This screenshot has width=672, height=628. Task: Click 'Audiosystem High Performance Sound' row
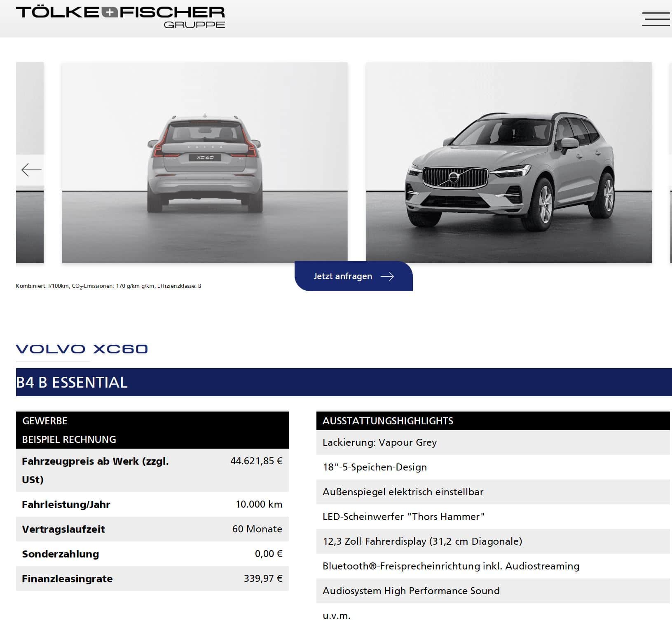[x=493, y=591]
